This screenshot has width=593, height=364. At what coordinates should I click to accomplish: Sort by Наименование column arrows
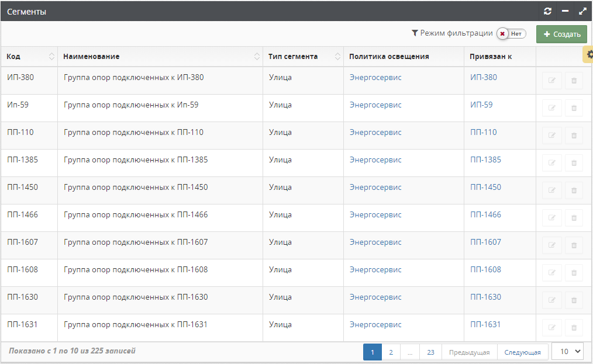coord(257,57)
